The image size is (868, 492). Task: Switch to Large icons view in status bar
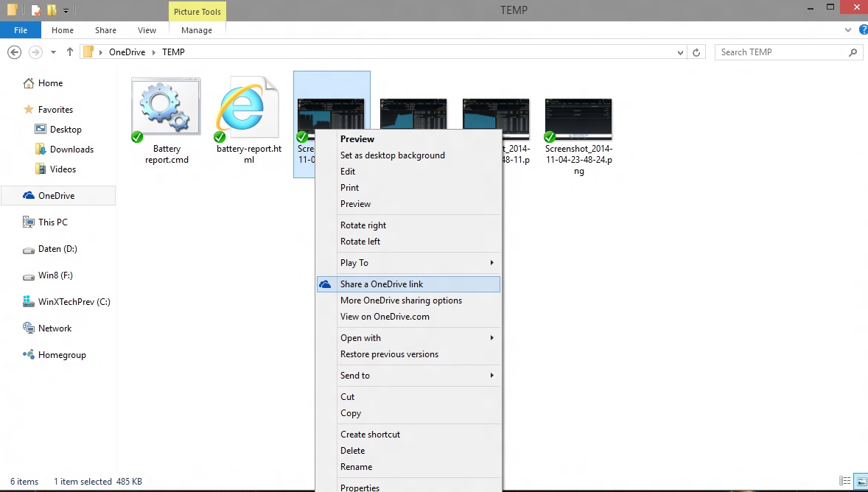click(861, 482)
